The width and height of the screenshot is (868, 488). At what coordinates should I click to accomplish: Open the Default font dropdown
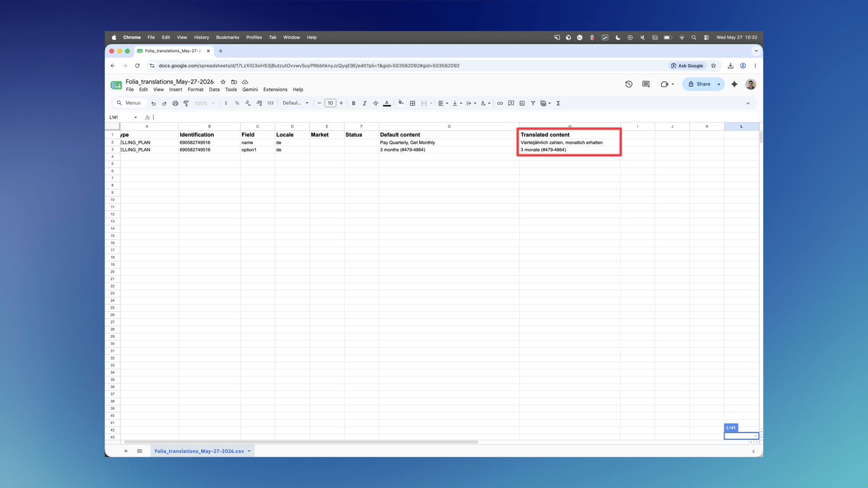click(x=296, y=103)
